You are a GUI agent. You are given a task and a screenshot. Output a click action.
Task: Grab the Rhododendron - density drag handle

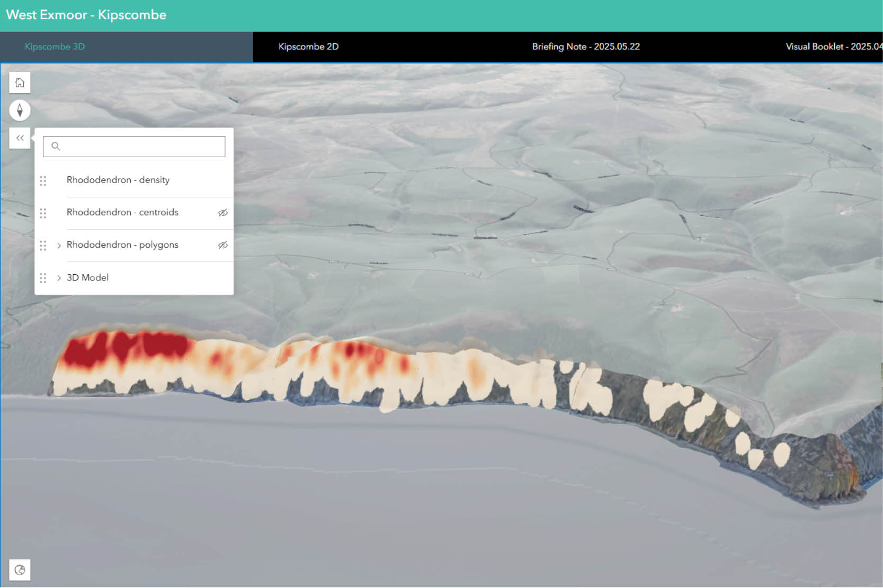43,181
